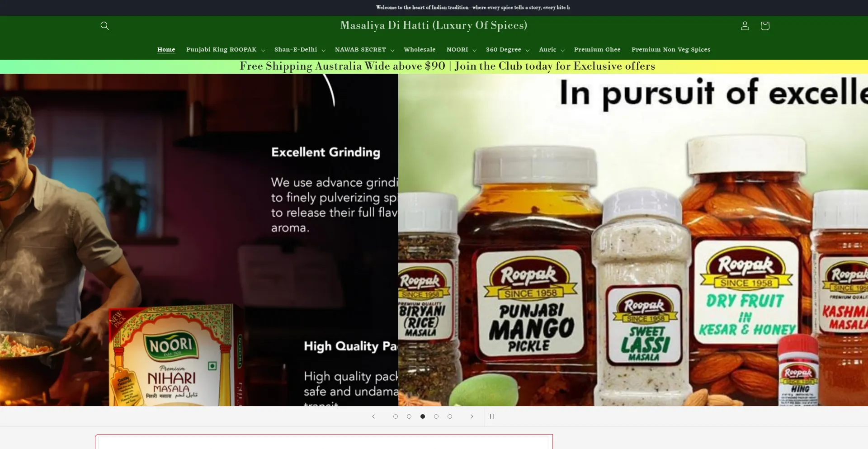This screenshot has height=449, width=868.
Task: Open the account login icon
Action: (x=745, y=26)
